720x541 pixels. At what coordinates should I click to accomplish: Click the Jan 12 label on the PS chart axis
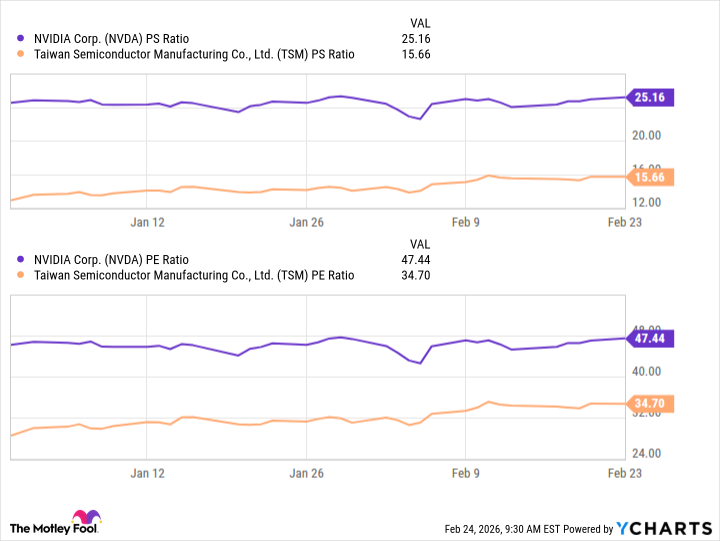(x=147, y=221)
